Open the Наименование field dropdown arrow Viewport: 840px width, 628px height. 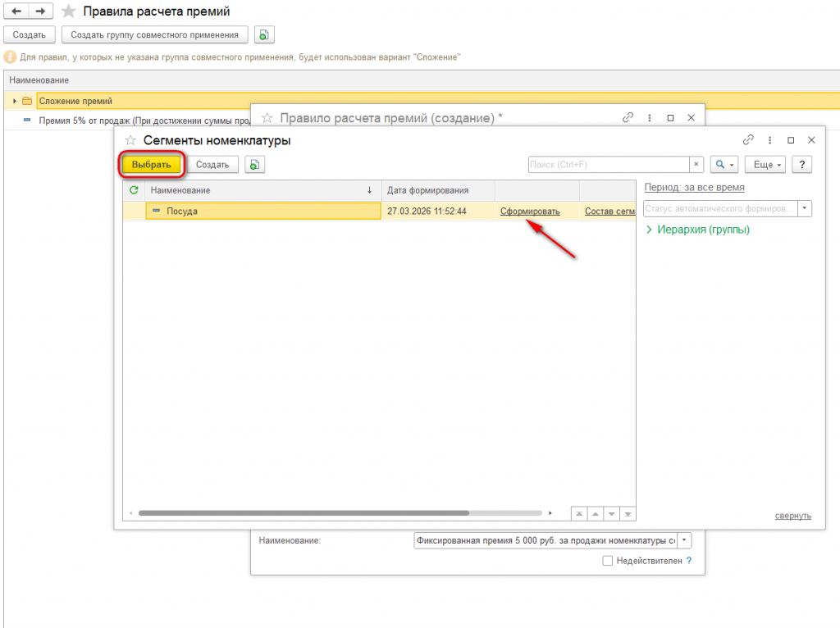[x=685, y=541]
